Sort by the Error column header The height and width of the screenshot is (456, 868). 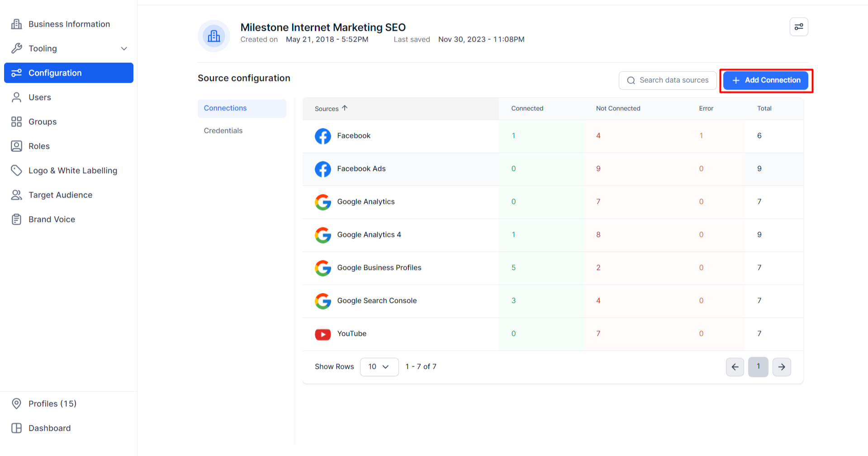(706, 108)
